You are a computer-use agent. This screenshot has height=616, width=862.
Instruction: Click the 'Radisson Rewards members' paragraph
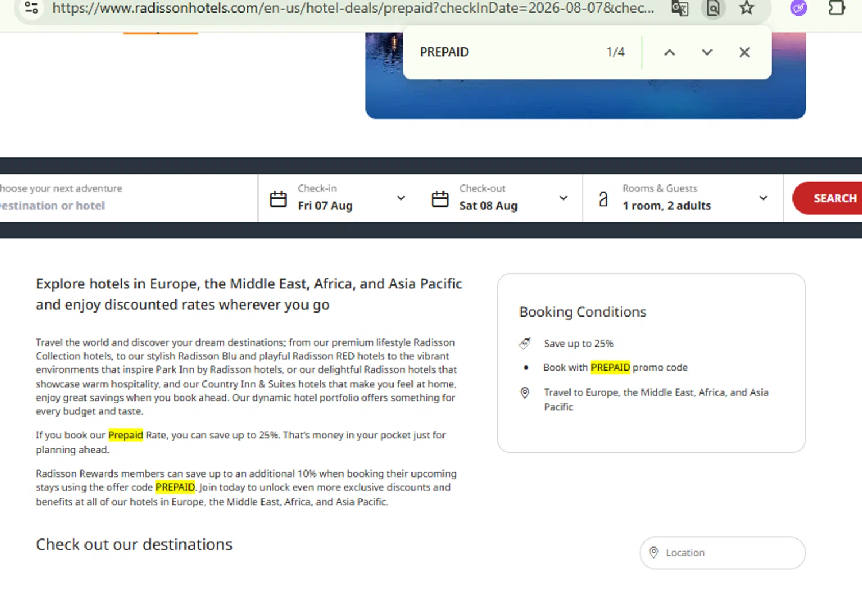(246, 487)
